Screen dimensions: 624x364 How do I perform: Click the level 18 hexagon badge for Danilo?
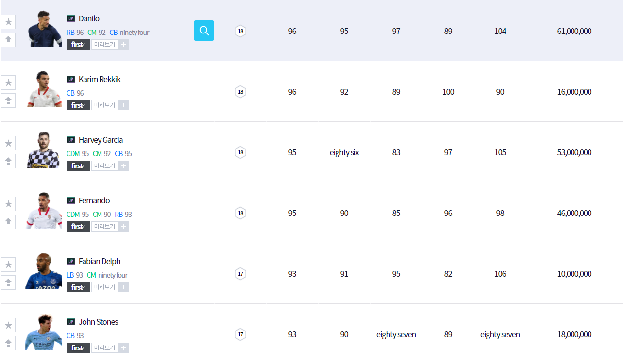coord(240,31)
